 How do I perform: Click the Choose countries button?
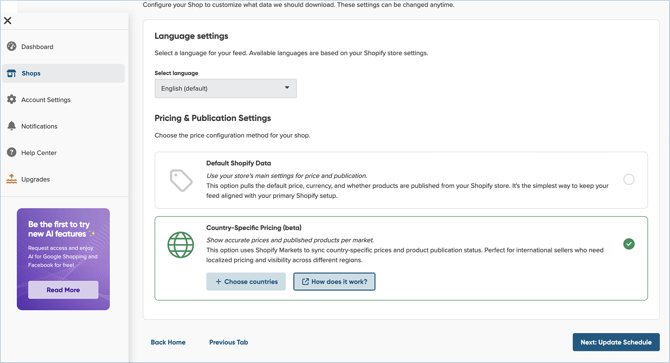coord(246,281)
